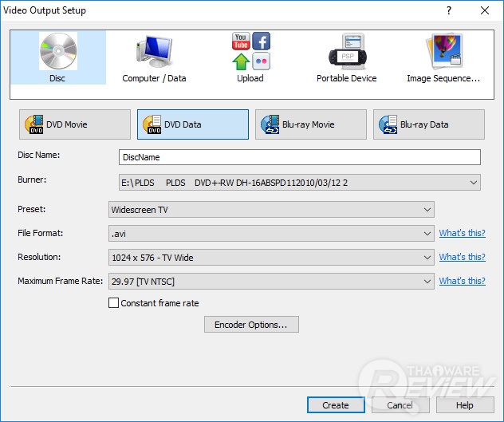Close the Video Output Setup window
Viewport: 504px width, 422px height.
[485, 10]
